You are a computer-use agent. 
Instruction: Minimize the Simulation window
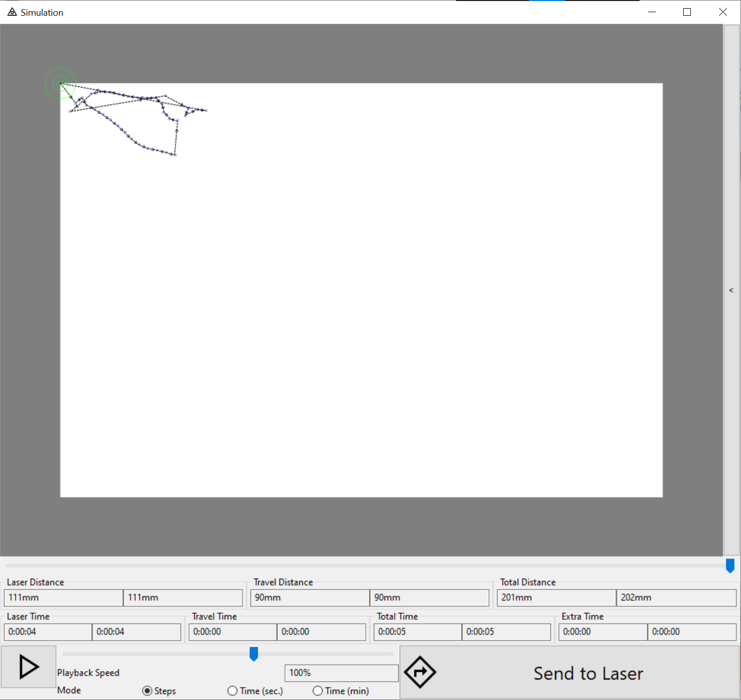[652, 12]
